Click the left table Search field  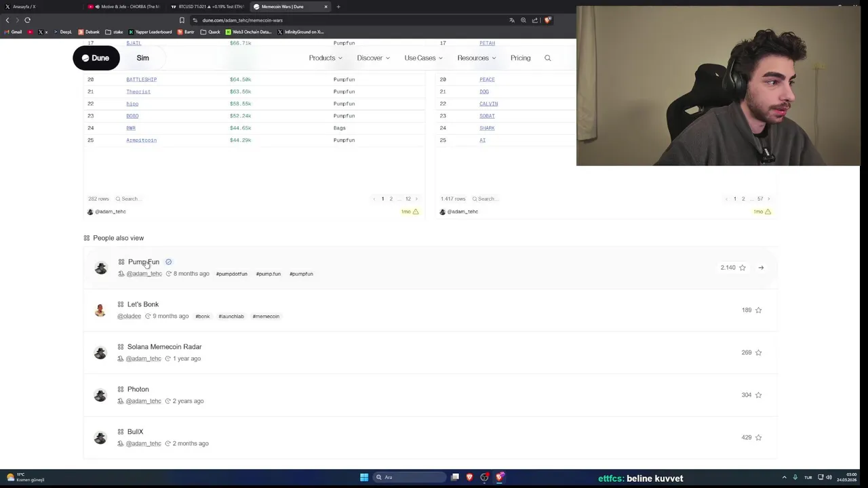click(129, 199)
